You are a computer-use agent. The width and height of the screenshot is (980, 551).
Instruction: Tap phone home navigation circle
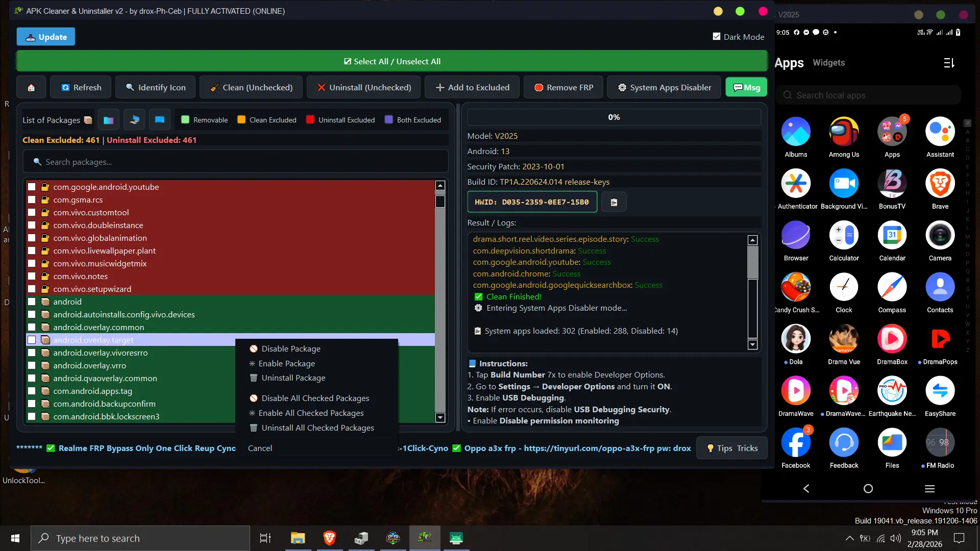pos(868,489)
